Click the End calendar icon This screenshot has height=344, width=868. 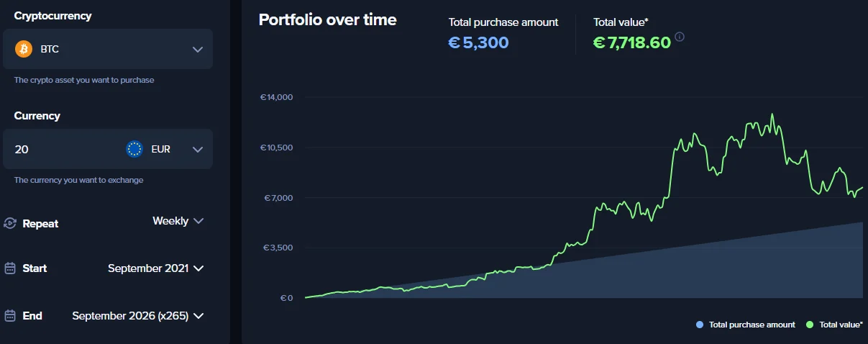pyautogui.click(x=10, y=316)
